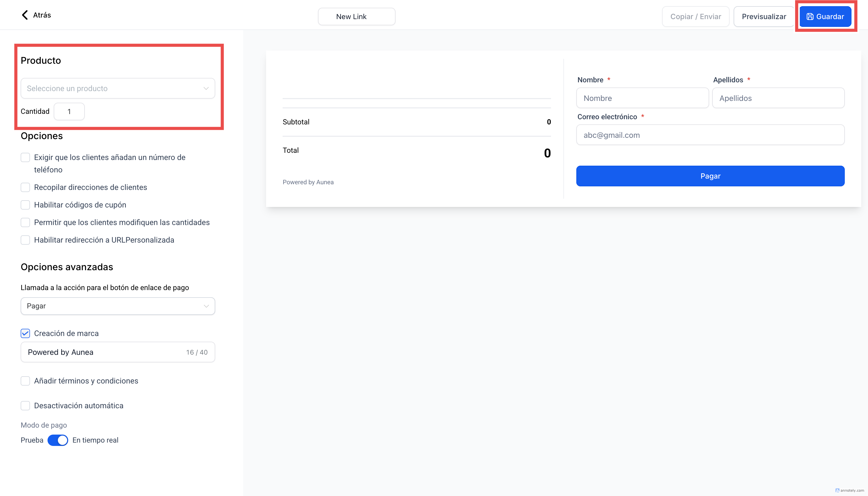Edit the New Link title field
The image size is (868, 496).
pos(356,16)
